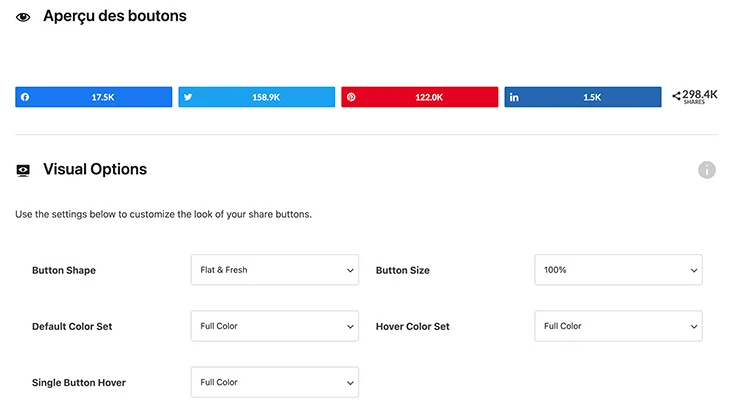
Task: Click the Twitter bird icon
Action: click(x=188, y=97)
